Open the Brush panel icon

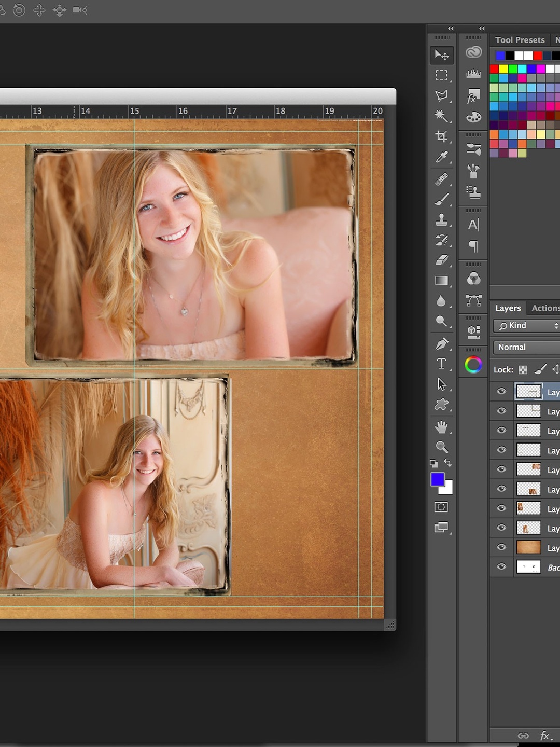pyautogui.click(x=473, y=150)
